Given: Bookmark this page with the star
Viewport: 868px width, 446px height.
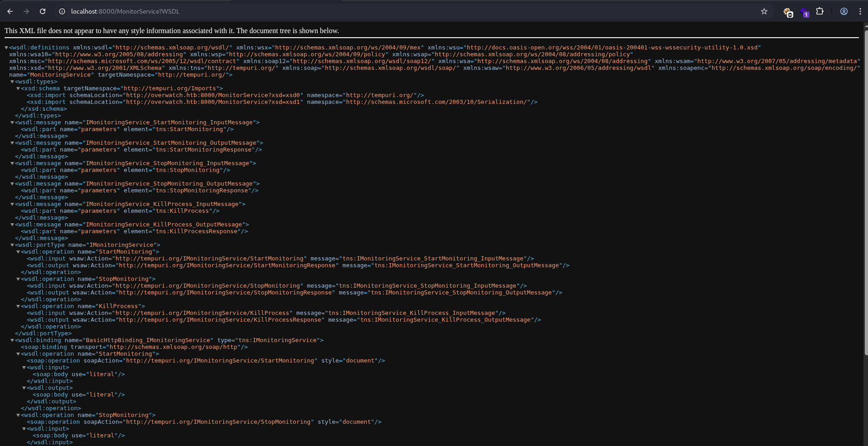Looking at the screenshot, I should (764, 11).
